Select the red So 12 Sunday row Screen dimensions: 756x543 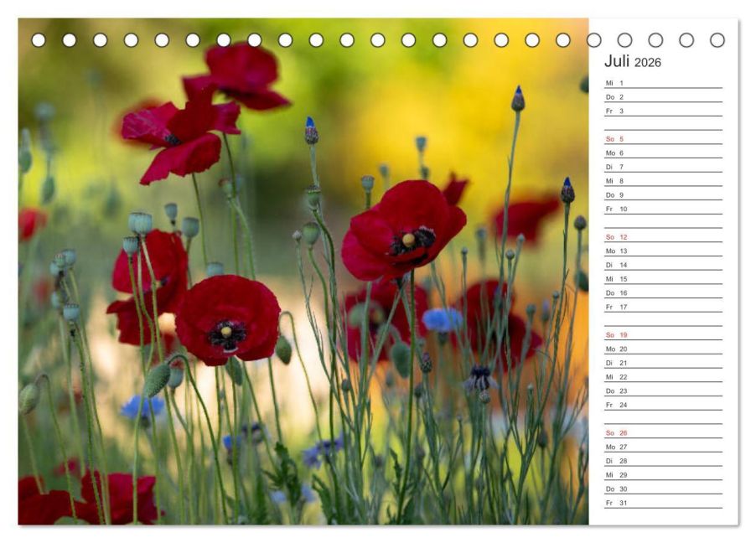tap(664, 237)
